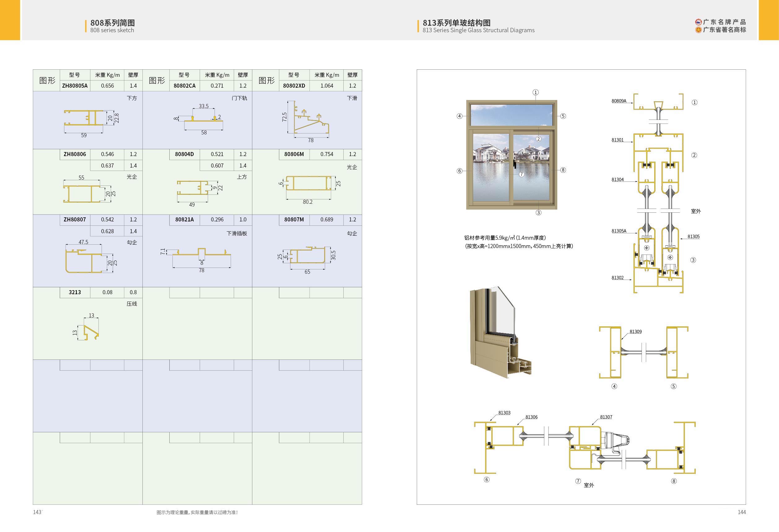779x532 pixels.
Task: Click the 门下轨 label
Action: point(239,98)
